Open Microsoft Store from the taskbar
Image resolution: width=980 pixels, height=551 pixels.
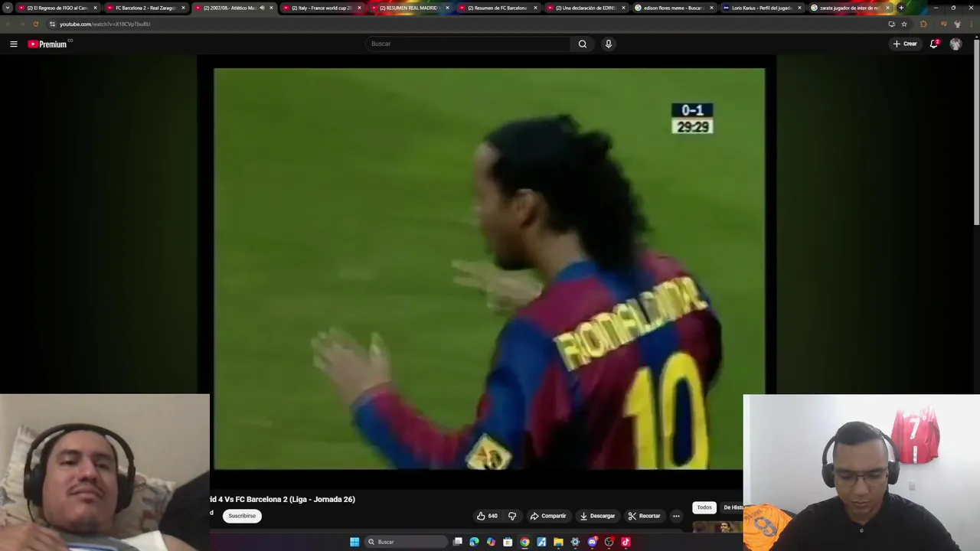point(508,542)
